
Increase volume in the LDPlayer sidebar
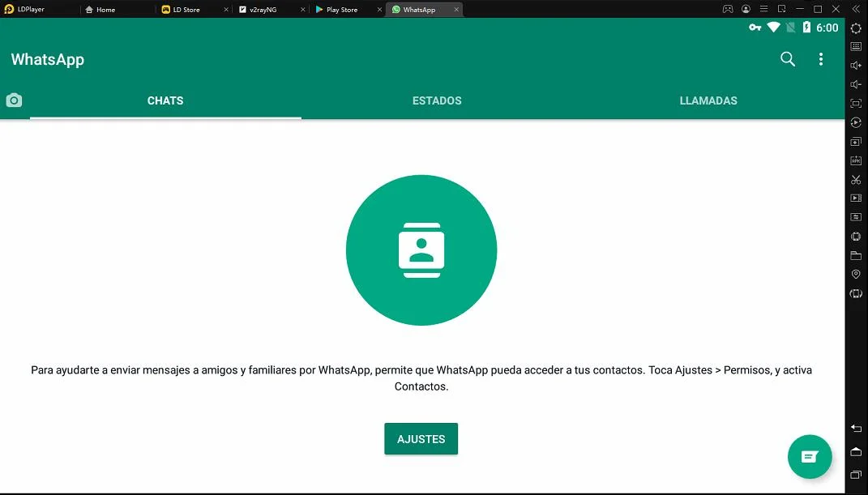pyautogui.click(x=856, y=66)
